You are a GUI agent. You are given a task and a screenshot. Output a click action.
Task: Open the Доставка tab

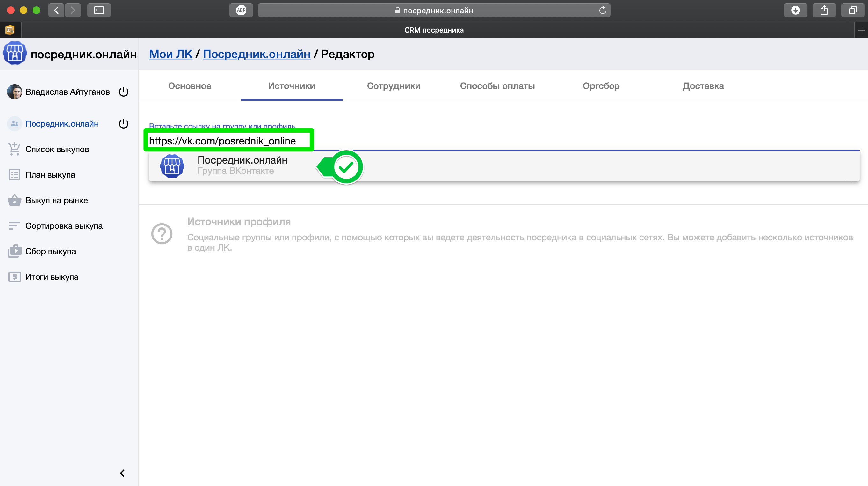pyautogui.click(x=703, y=86)
